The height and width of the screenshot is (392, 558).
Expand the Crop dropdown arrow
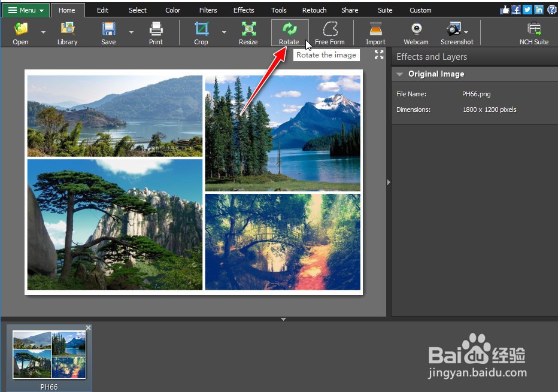(x=224, y=32)
